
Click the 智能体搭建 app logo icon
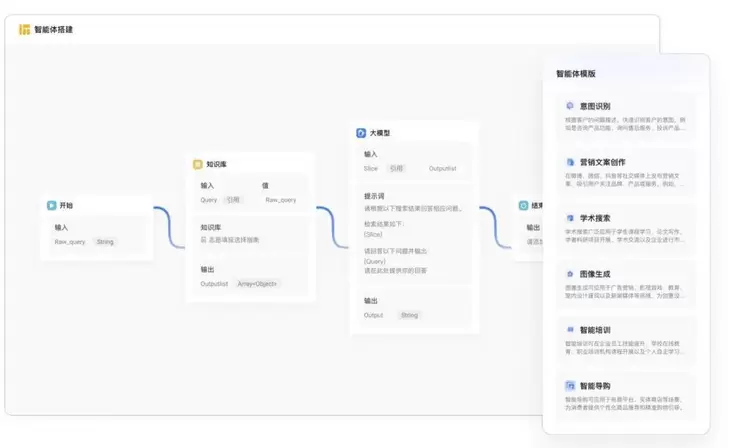24,30
